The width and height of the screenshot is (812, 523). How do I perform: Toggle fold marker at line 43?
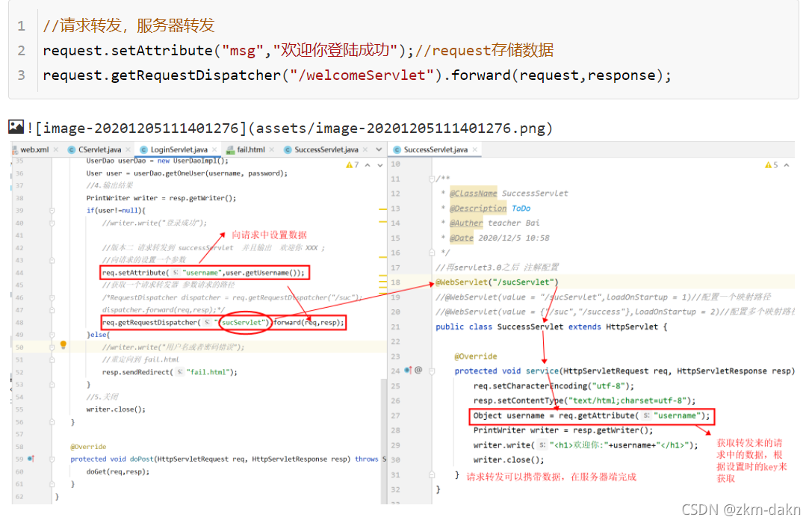click(52, 260)
